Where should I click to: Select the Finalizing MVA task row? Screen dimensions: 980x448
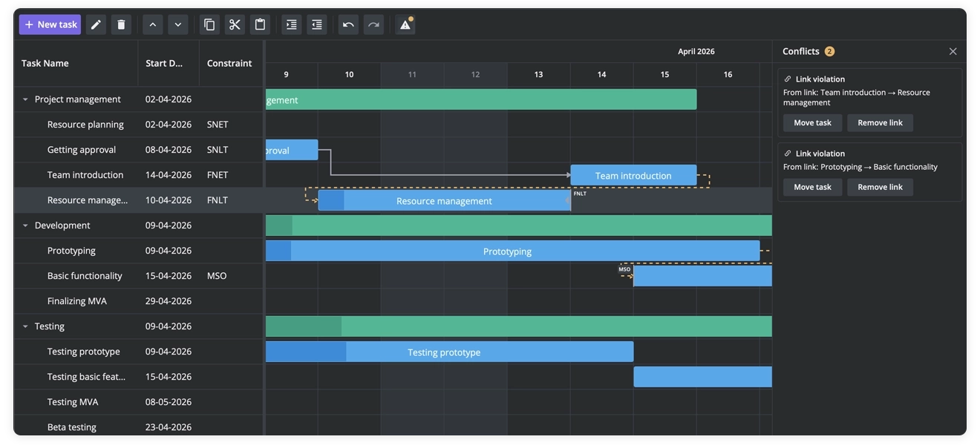coord(139,301)
